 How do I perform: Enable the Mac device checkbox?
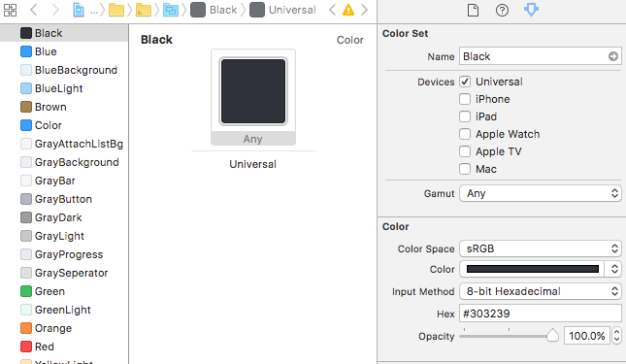pos(465,169)
